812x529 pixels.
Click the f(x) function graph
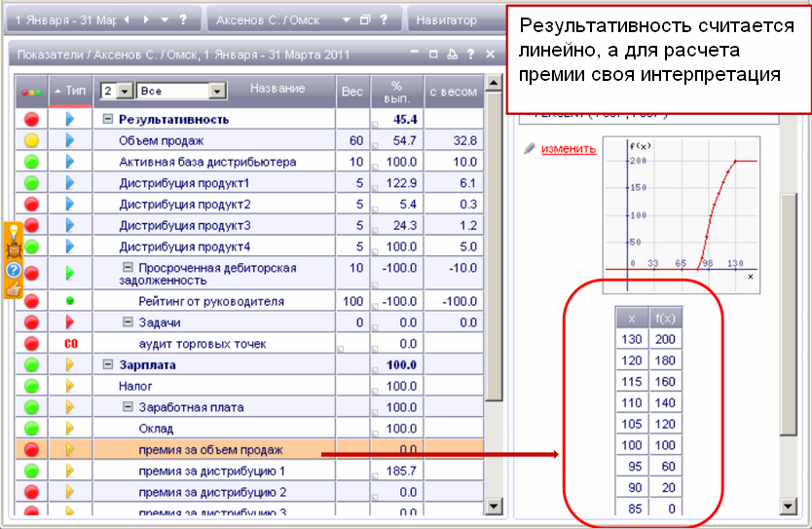pyautogui.click(x=682, y=215)
